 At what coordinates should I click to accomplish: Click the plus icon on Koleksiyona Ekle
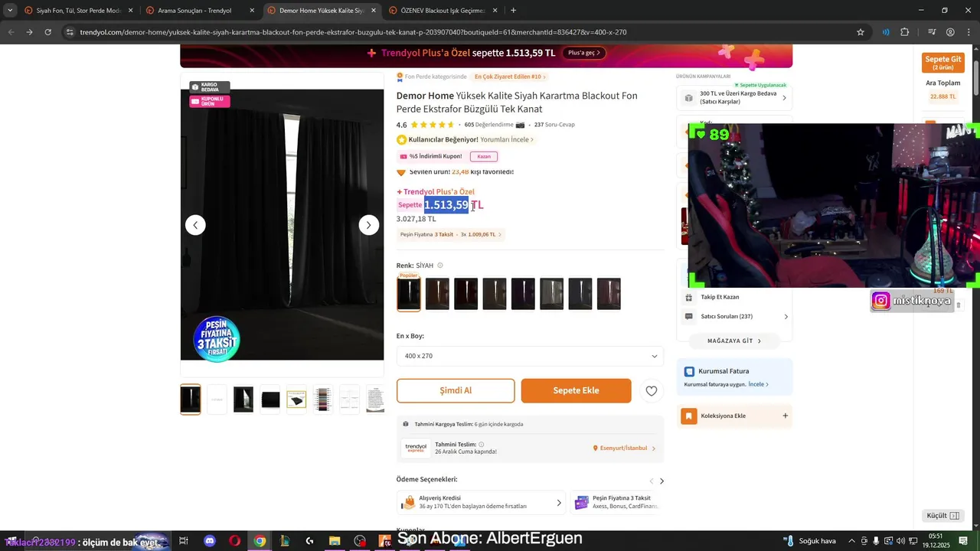click(x=785, y=416)
